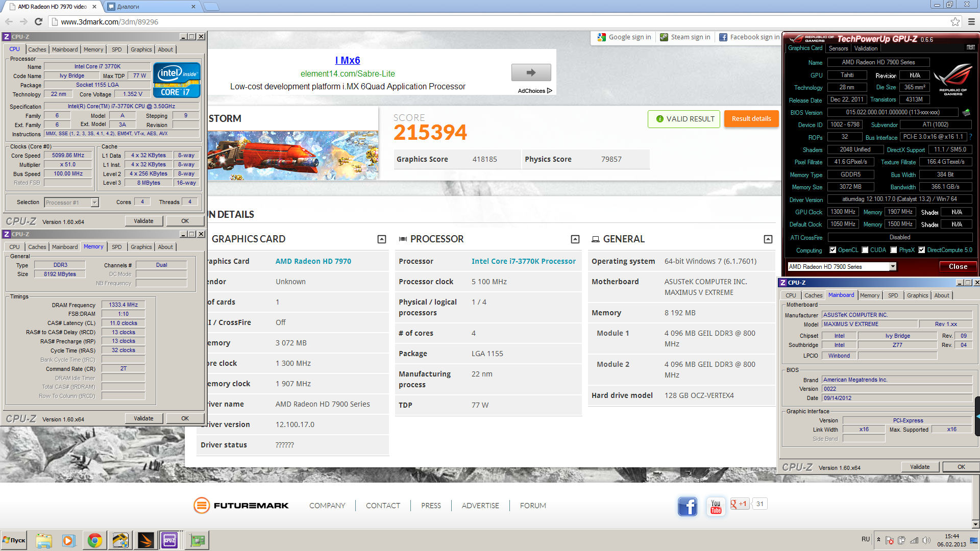Open Windows Explorer from the taskbar
The height and width of the screenshot is (551, 980).
[44, 540]
